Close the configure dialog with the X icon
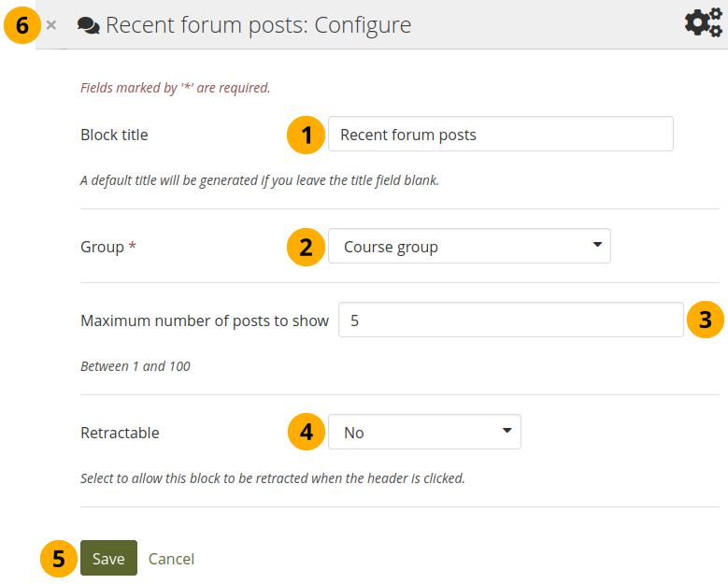This screenshot has width=728, height=584. (x=51, y=25)
